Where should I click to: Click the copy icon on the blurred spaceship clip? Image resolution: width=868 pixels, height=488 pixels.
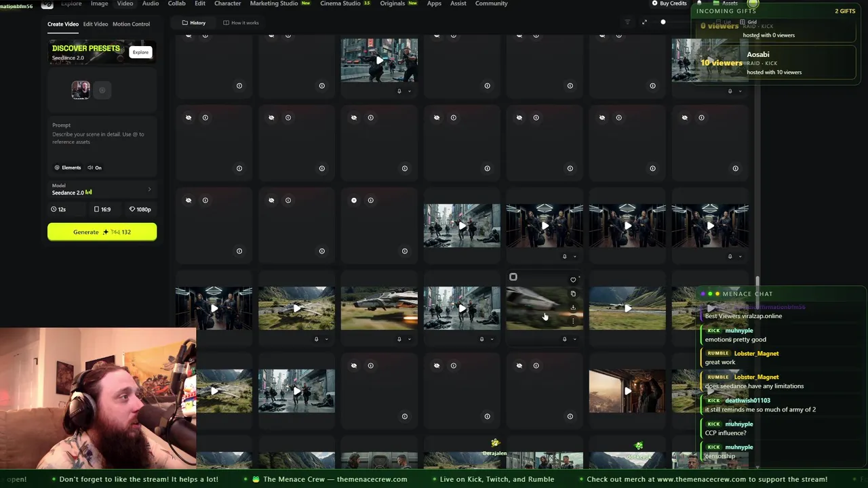pos(573,293)
